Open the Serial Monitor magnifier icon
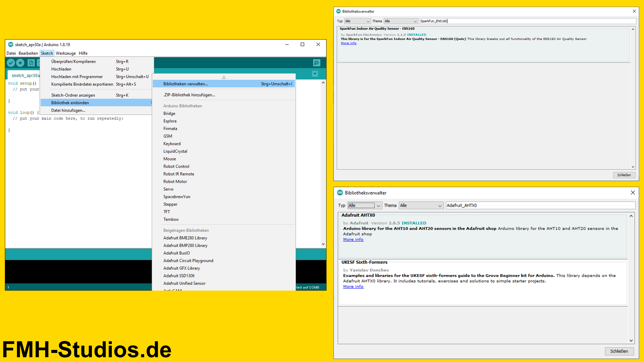This screenshot has width=644, height=362. 316,63
